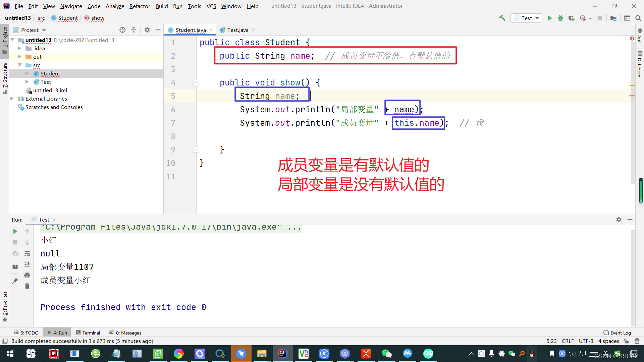Open the TODO tool window
This screenshot has height=362, width=644.
point(26,333)
